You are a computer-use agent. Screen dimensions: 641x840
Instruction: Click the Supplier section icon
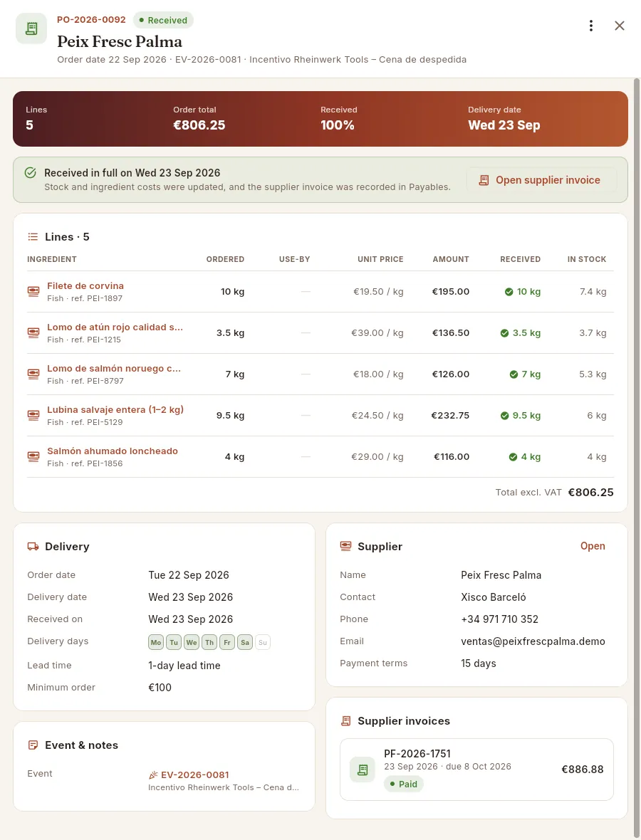[345, 547]
